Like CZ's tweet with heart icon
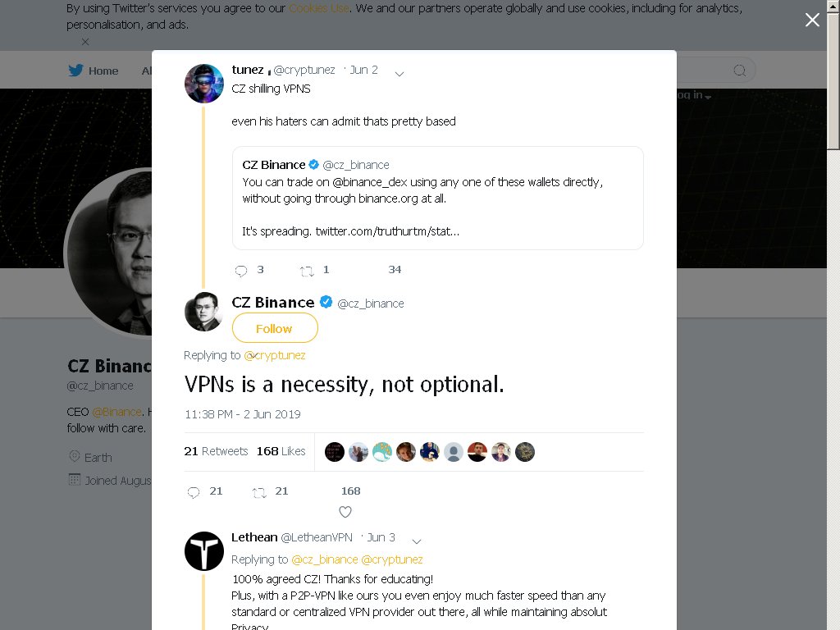The width and height of the screenshot is (840, 630). click(x=345, y=512)
